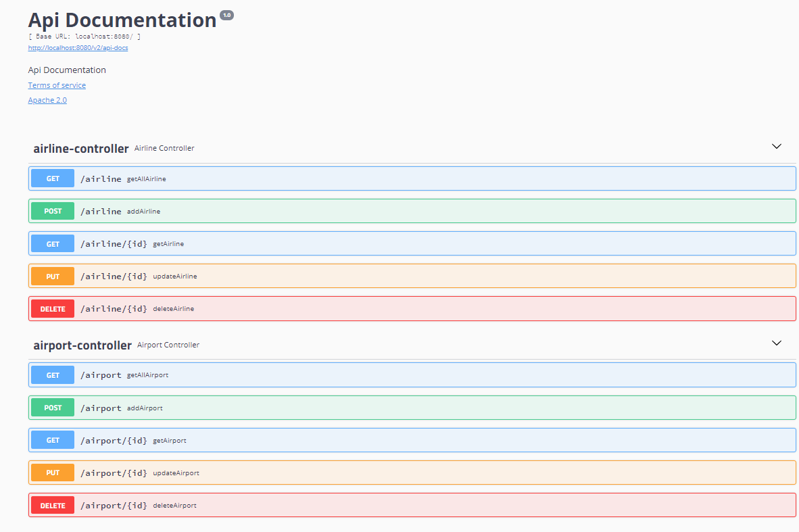The width and height of the screenshot is (799, 532).
Task: Click the Airline Controller description text
Action: [164, 148]
